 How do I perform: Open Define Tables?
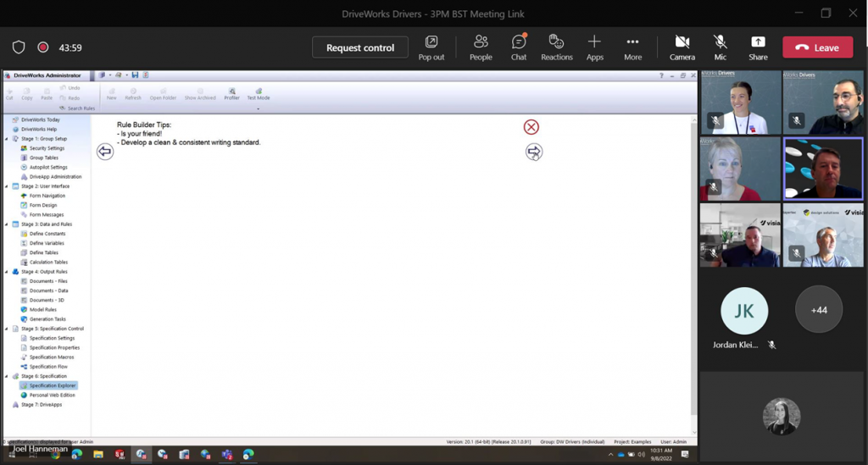coord(39,252)
